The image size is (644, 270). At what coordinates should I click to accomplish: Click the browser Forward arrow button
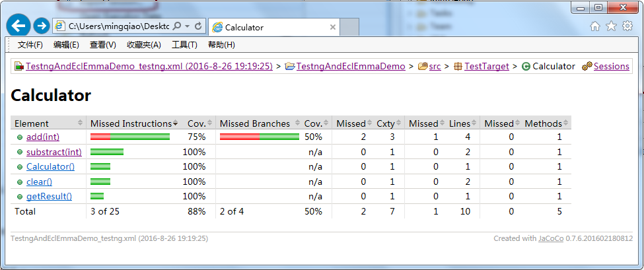[42, 26]
